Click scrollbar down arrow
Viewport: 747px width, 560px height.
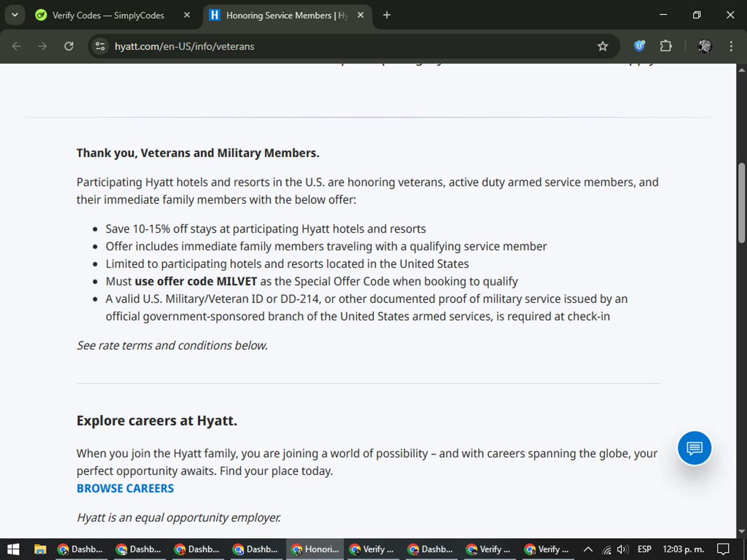coord(742,532)
